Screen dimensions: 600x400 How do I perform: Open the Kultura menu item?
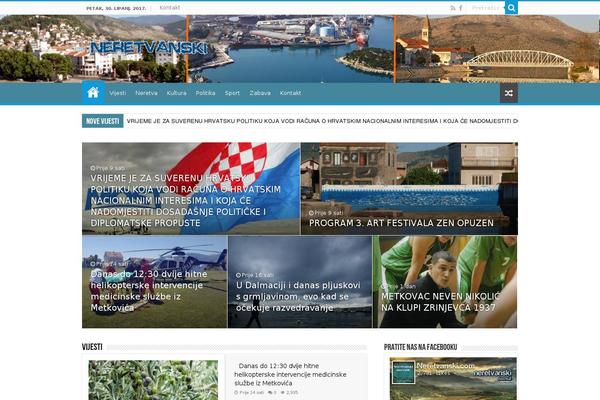coord(176,93)
